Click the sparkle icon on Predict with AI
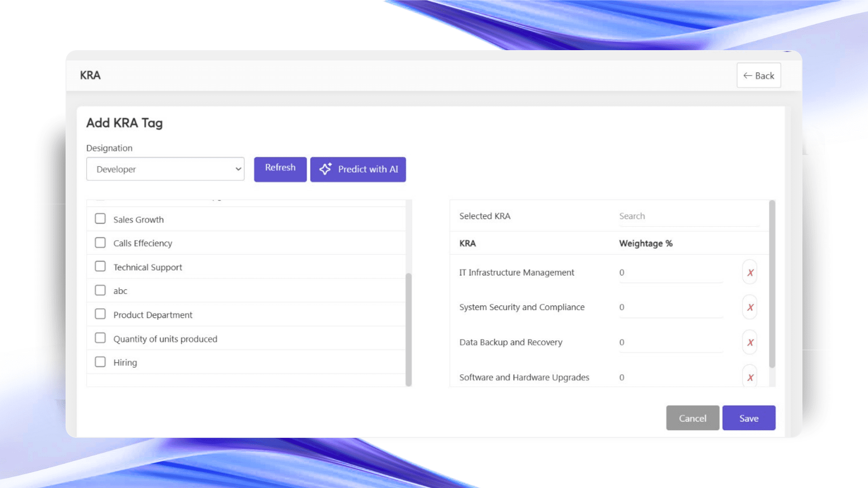868x488 pixels. click(325, 169)
